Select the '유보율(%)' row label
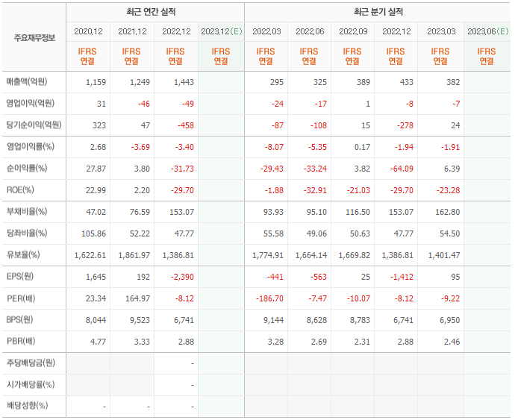This screenshot has height=420, width=515. click(x=23, y=255)
